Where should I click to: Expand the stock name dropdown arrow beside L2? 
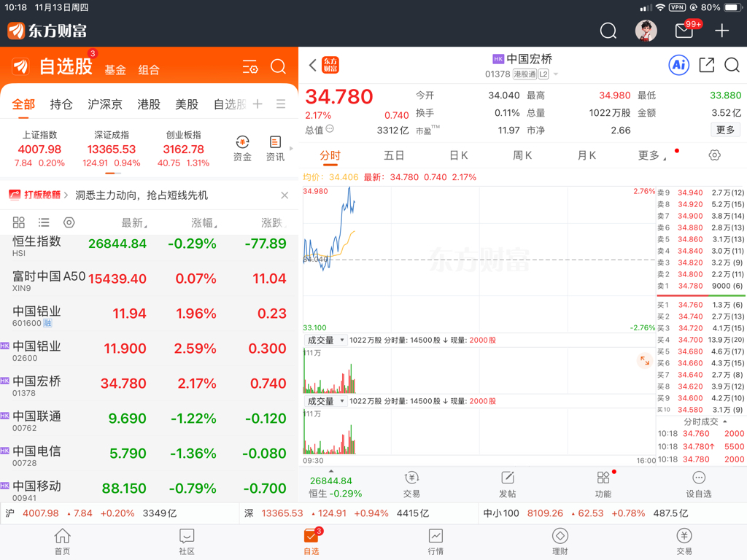[x=555, y=74]
